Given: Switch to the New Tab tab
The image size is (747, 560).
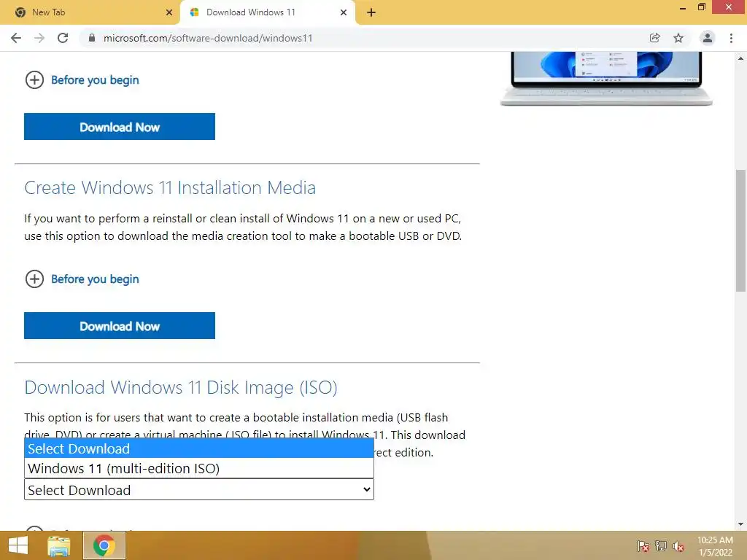Looking at the screenshot, I should click(x=89, y=12).
